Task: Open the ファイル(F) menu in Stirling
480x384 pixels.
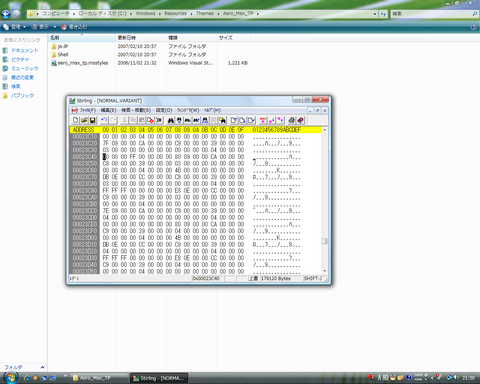Action: click(87, 110)
